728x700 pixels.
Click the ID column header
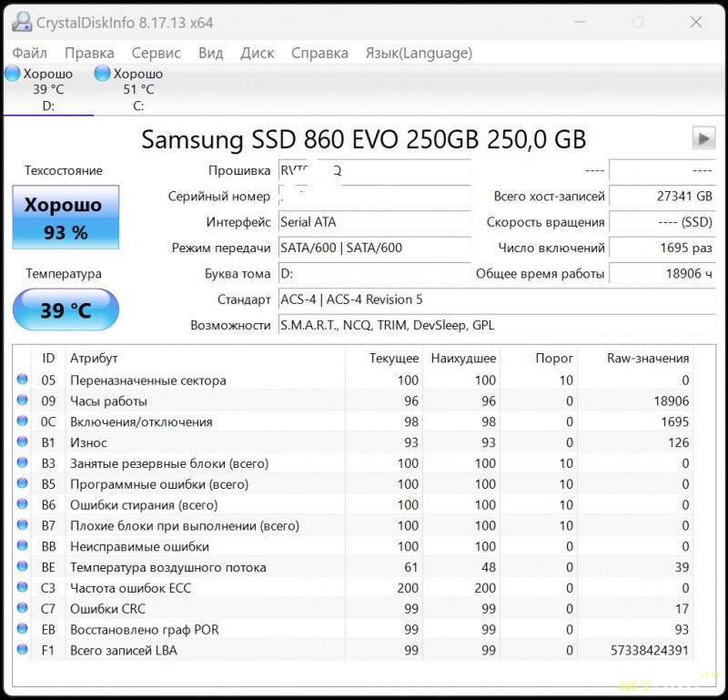point(48,358)
